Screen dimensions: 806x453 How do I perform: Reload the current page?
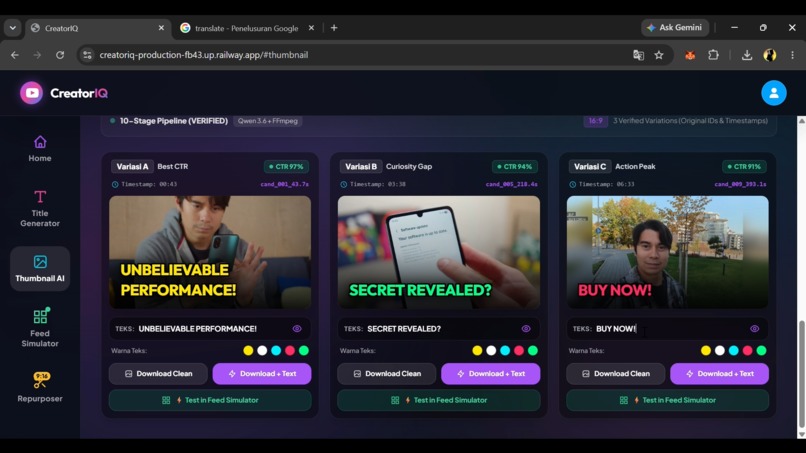[60, 55]
